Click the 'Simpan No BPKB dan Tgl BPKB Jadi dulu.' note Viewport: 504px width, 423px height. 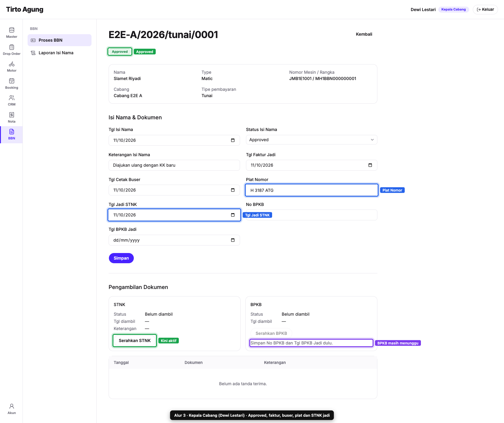tap(292, 343)
